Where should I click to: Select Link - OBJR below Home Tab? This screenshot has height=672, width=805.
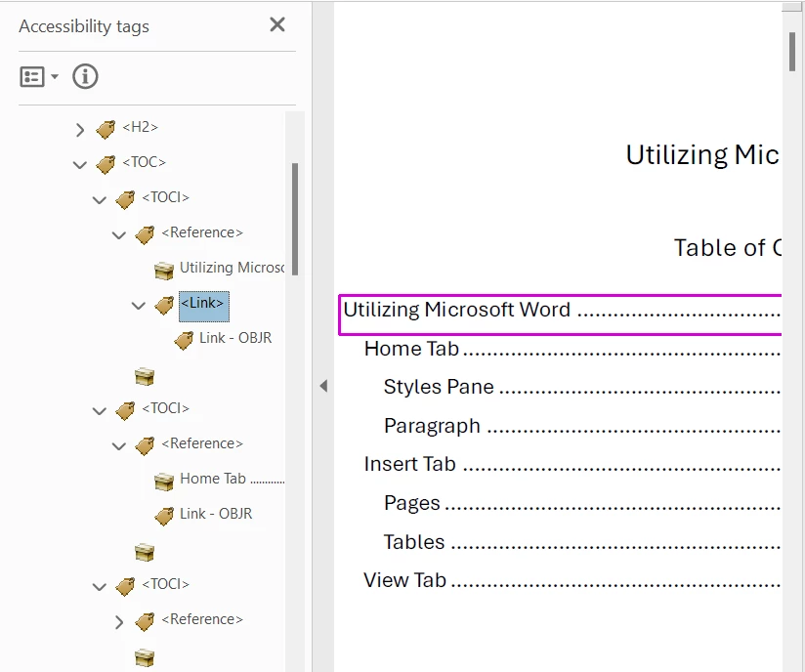click(x=216, y=514)
